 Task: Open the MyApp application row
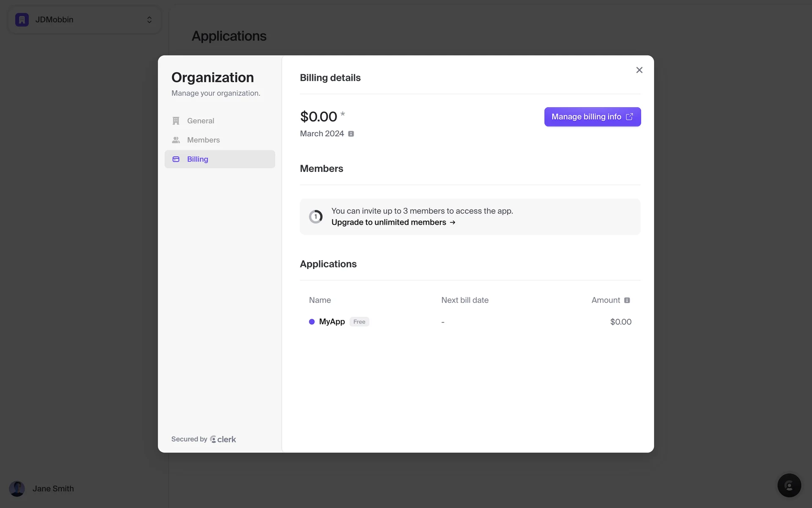point(332,322)
